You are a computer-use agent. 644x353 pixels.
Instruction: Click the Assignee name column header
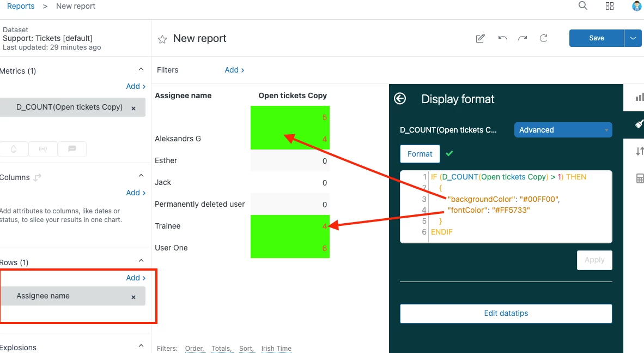[183, 95]
